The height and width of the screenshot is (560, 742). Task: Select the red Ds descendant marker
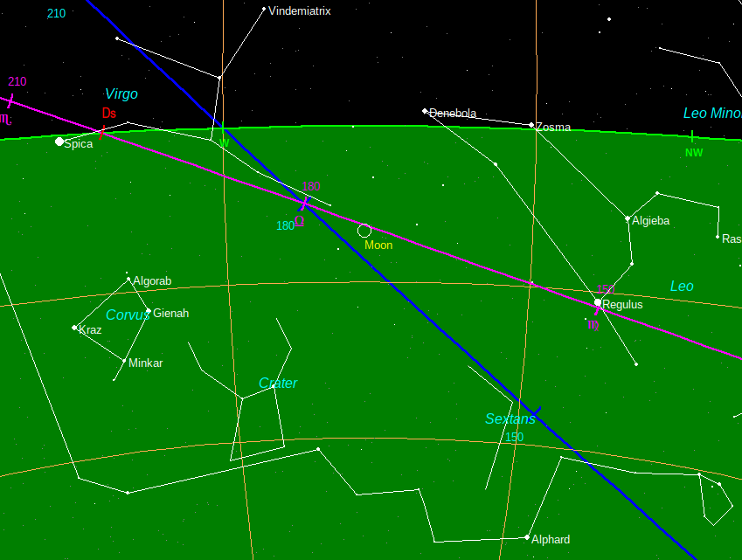tap(108, 114)
